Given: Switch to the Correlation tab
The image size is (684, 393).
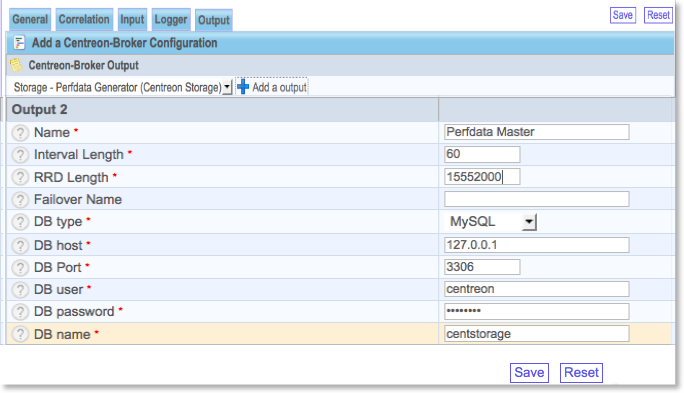Looking at the screenshot, I should (x=84, y=20).
